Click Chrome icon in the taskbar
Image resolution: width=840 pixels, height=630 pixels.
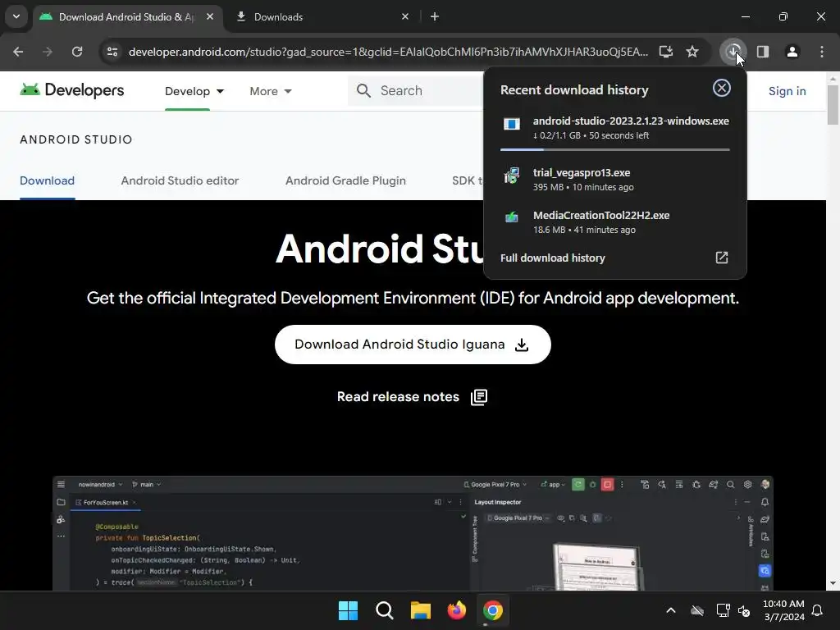[493, 610]
